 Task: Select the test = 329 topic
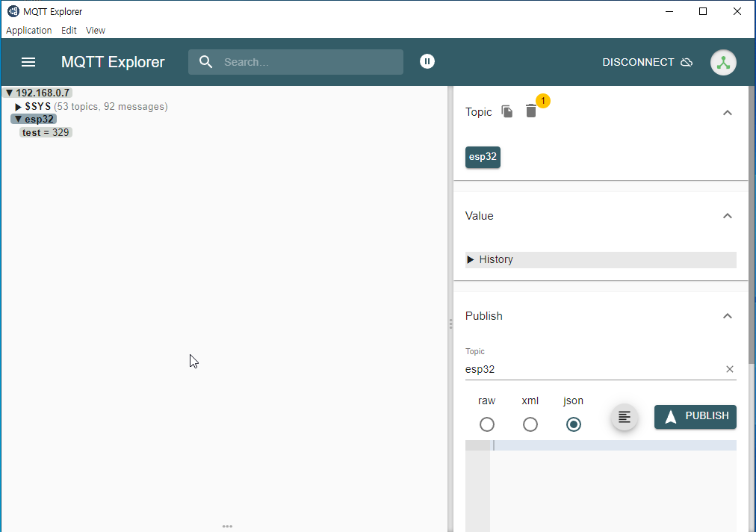[46, 133]
